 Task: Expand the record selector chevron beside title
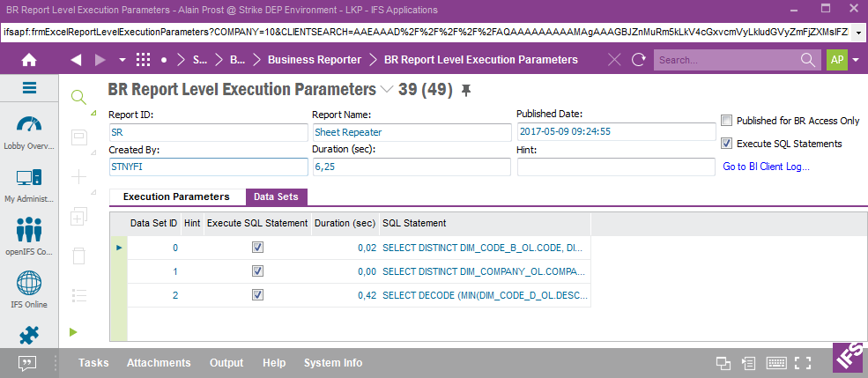[x=387, y=89]
